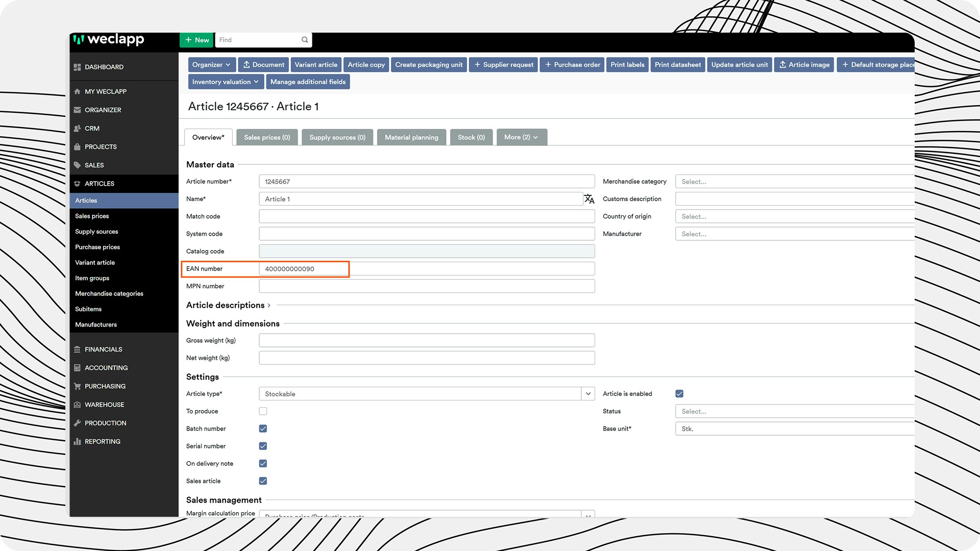Click the Base unit field showing Stk.
This screenshot has height=551, width=980.
click(x=795, y=429)
